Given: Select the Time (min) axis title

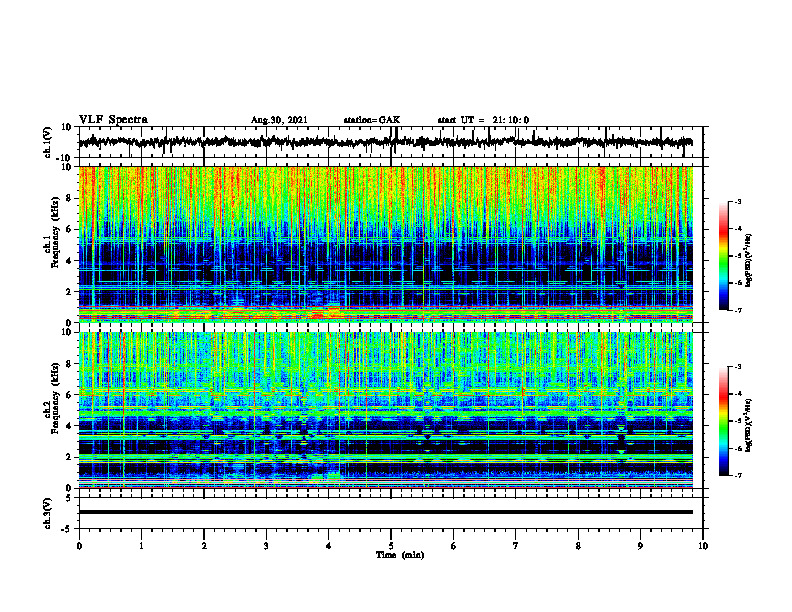Looking at the screenshot, I should [x=400, y=555].
